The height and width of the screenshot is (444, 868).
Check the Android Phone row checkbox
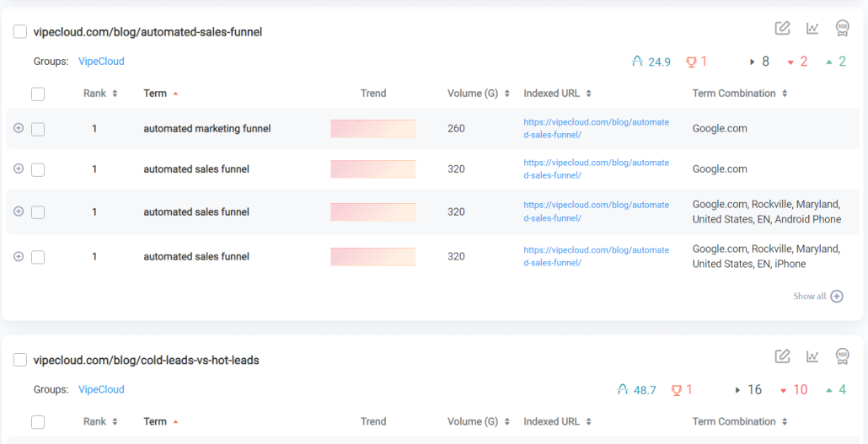click(x=38, y=212)
